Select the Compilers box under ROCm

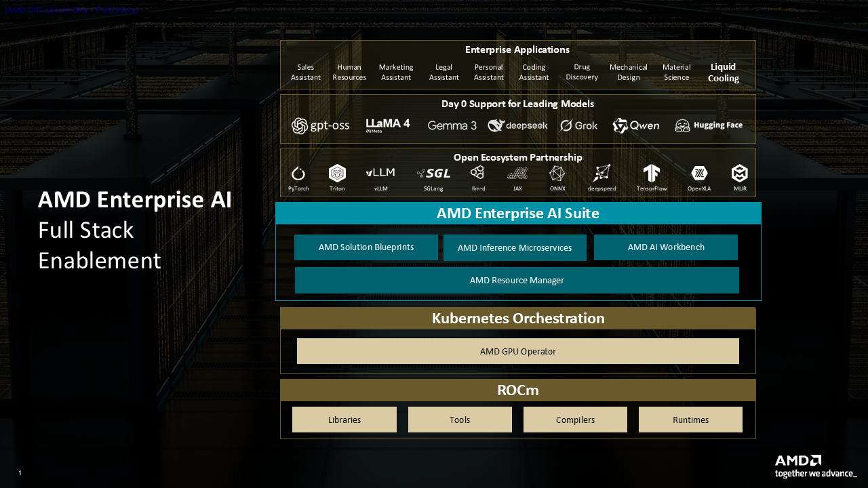click(x=575, y=419)
